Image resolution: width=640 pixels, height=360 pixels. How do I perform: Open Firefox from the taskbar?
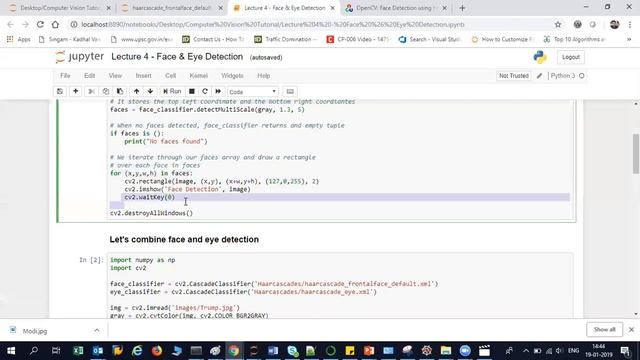pyautogui.click(x=157, y=351)
